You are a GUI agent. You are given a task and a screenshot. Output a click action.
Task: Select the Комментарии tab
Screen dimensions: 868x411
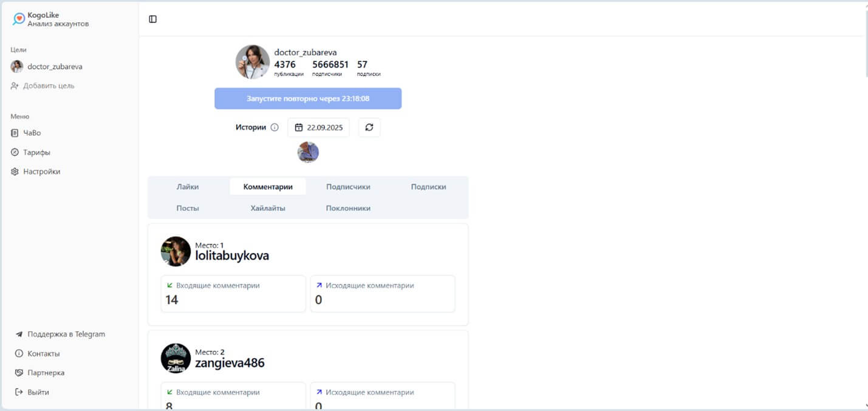(x=268, y=187)
